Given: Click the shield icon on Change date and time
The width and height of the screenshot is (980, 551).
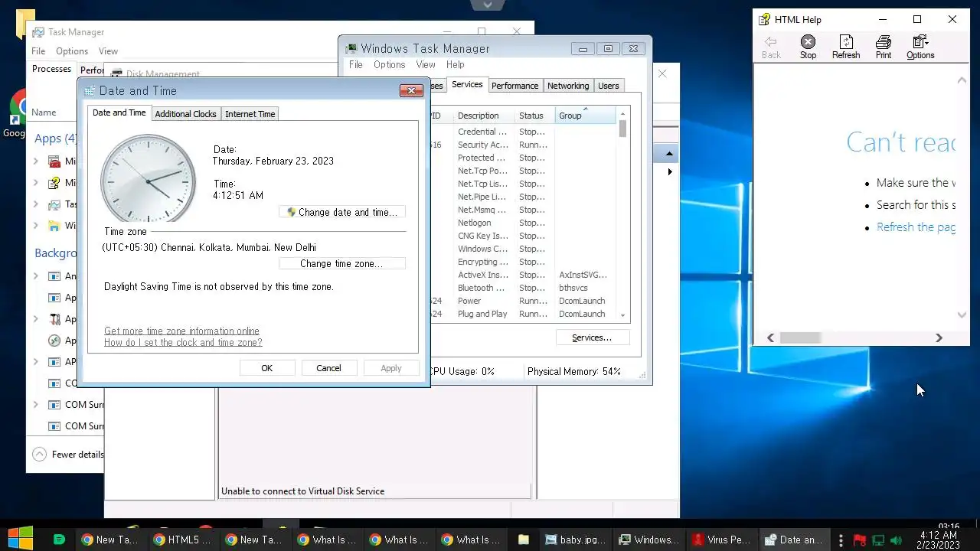Looking at the screenshot, I should click(291, 212).
